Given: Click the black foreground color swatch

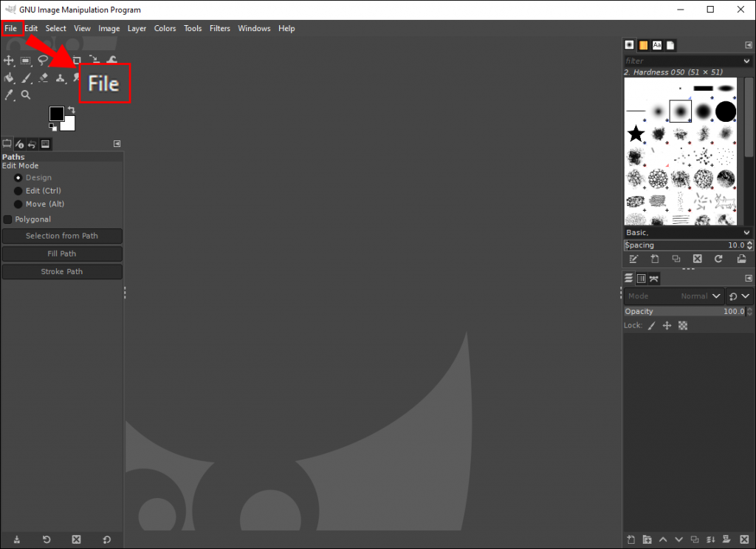Looking at the screenshot, I should (56, 114).
